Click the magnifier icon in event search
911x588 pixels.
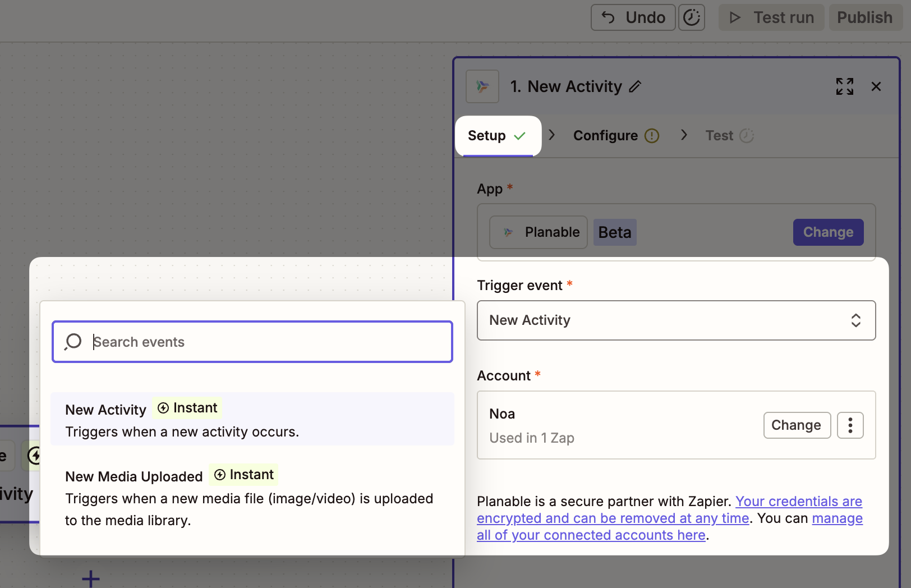[x=73, y=342]
